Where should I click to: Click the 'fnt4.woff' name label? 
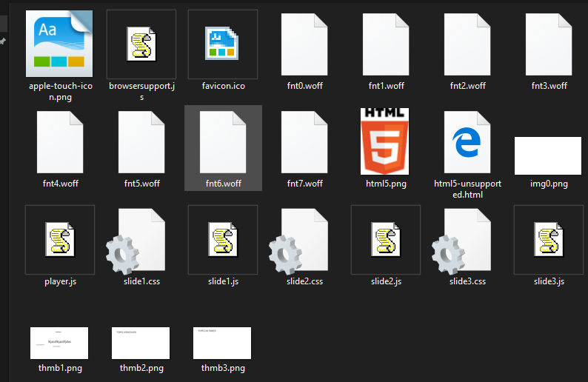click(61, 184)
